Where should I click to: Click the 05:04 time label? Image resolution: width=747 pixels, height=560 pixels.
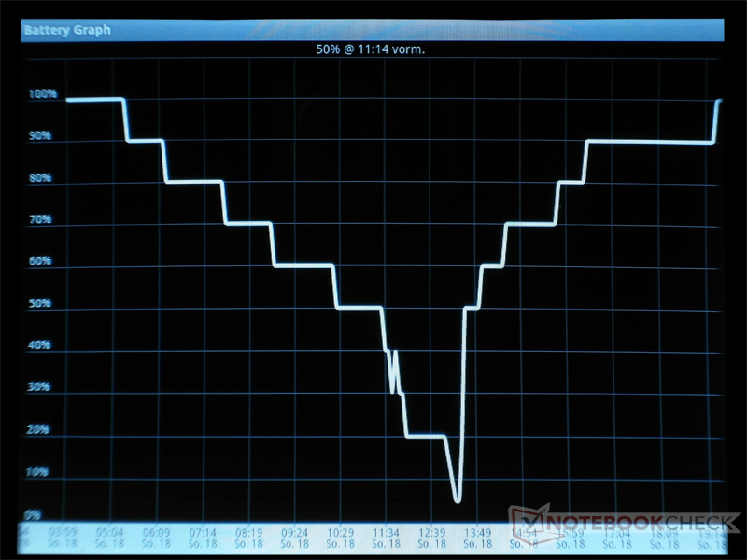tap(109, 533)
